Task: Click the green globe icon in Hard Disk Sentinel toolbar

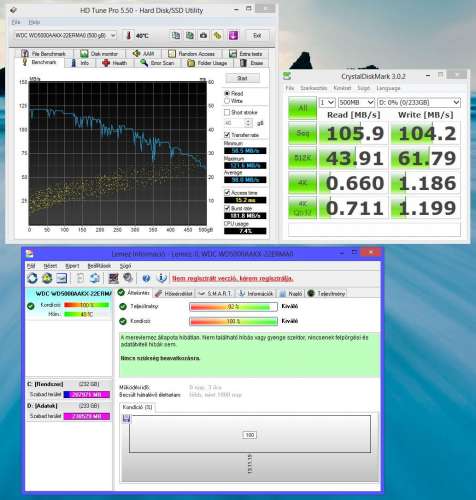Action: (x=47, y=278)
